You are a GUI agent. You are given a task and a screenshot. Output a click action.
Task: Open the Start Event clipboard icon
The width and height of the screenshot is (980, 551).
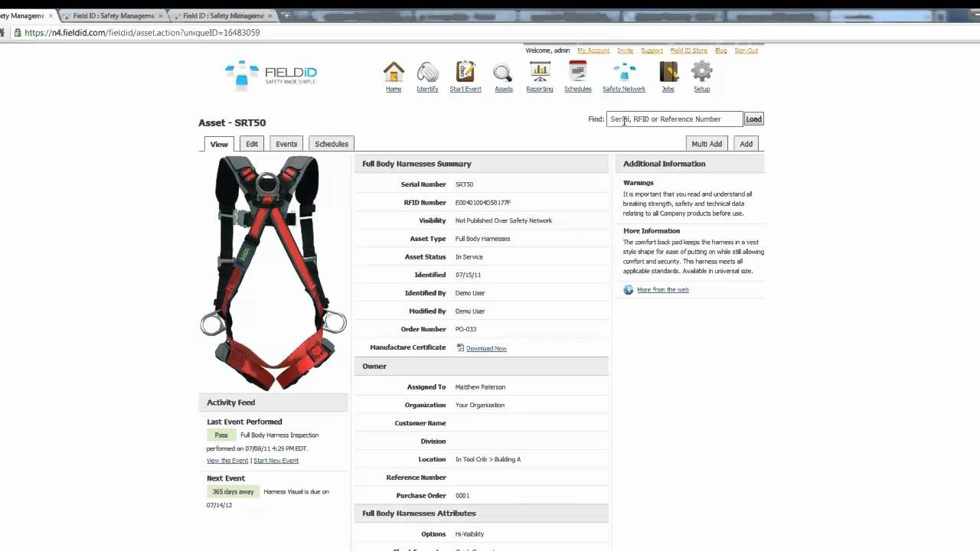click(465, 72)
